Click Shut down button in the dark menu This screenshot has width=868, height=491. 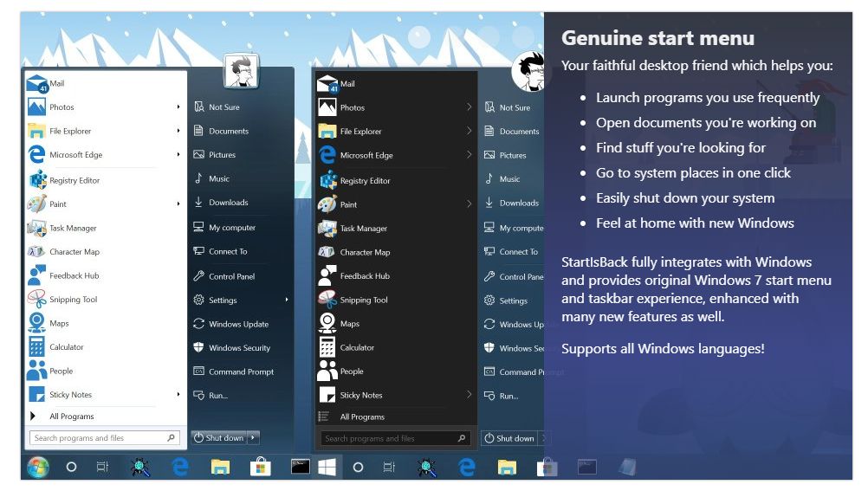510,438
